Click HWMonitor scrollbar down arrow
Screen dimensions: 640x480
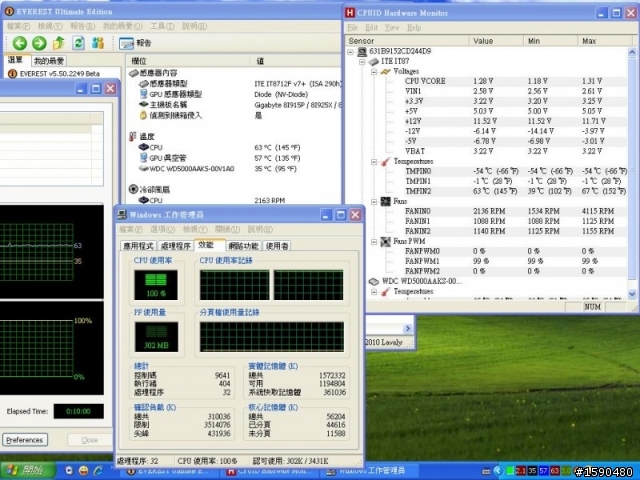pyautogui.click(x=632, y=293)
